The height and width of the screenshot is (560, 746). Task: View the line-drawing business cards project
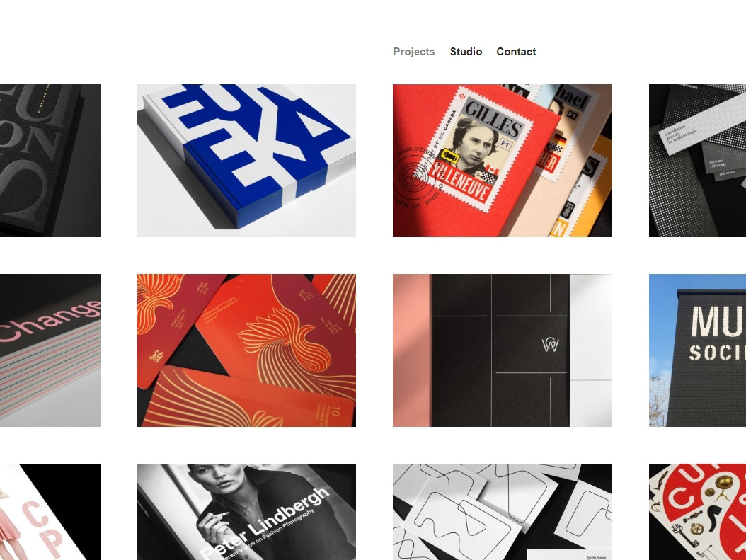pyautogui.click(x=503, y=511)
